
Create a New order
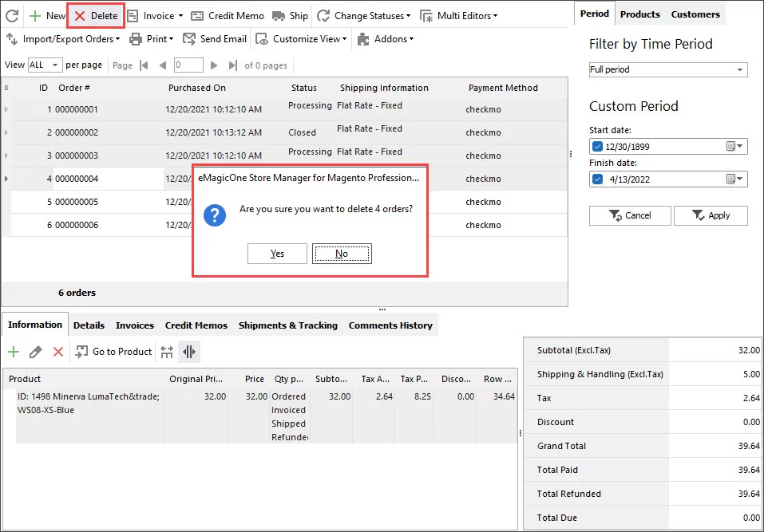tap(47, 16)
